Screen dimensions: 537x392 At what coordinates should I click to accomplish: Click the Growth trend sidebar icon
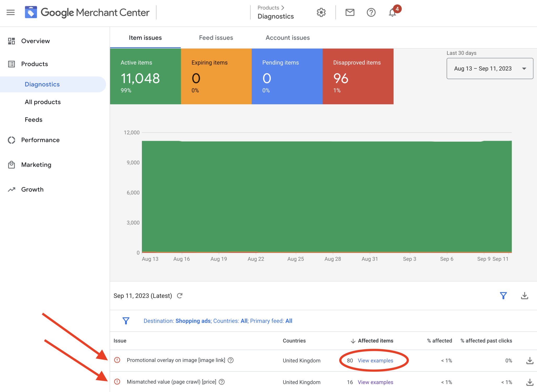tap(11, 189)
